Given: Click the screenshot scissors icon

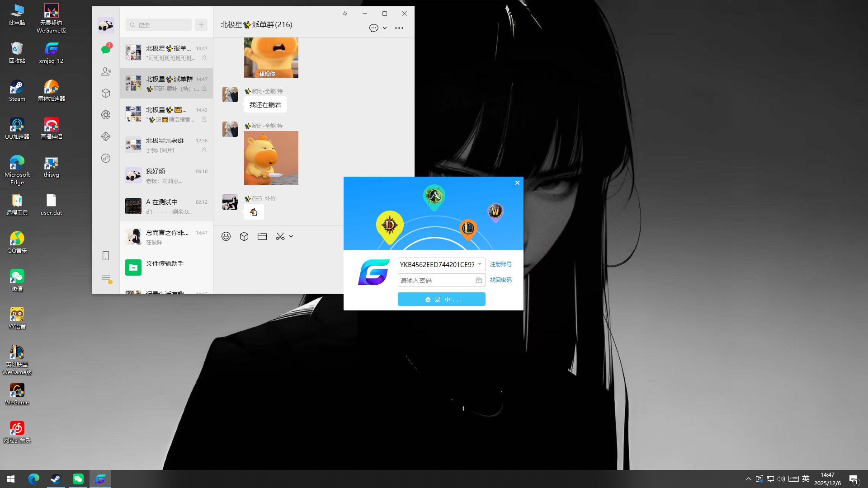Looking at the screenshot, I should 280,236.
